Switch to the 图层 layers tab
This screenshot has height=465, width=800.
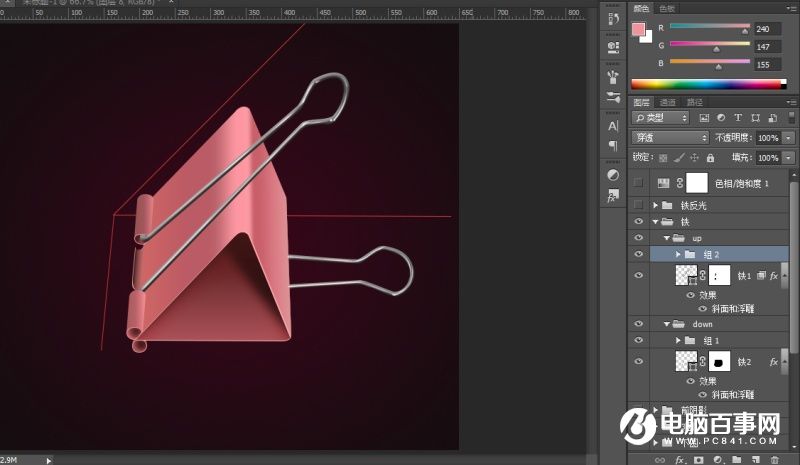641,102
